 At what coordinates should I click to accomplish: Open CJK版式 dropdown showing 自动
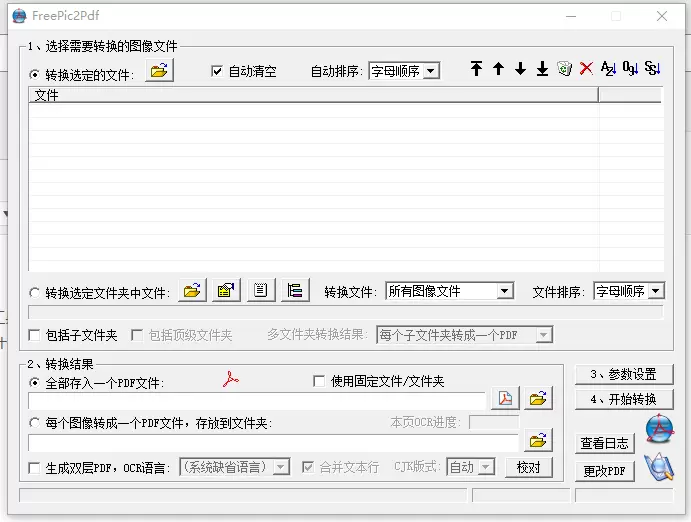point(471,467)
